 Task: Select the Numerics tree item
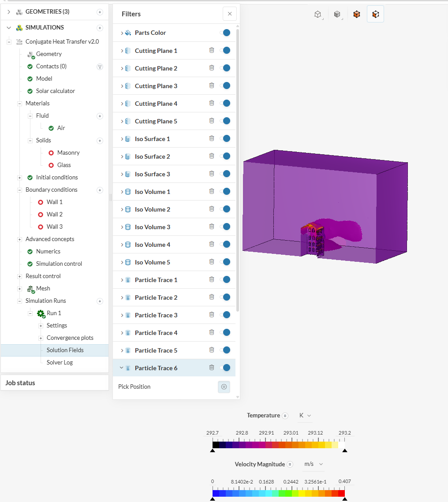click(48, 251)
